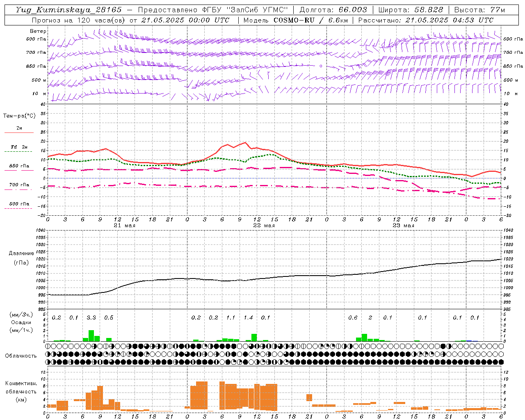The height and width of the screenshot is (420, 525).
Task: Click the "Высота: 77м" header field
Action: (x=479, y=10)
